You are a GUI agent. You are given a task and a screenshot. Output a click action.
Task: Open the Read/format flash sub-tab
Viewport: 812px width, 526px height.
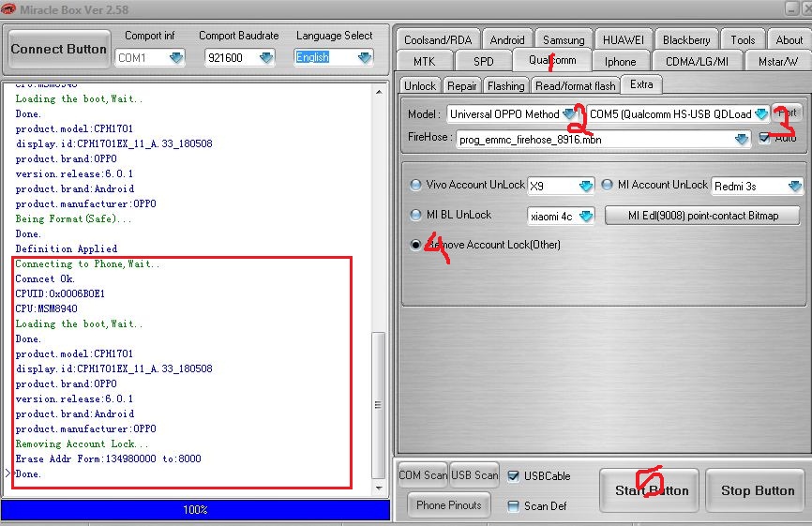576,86
